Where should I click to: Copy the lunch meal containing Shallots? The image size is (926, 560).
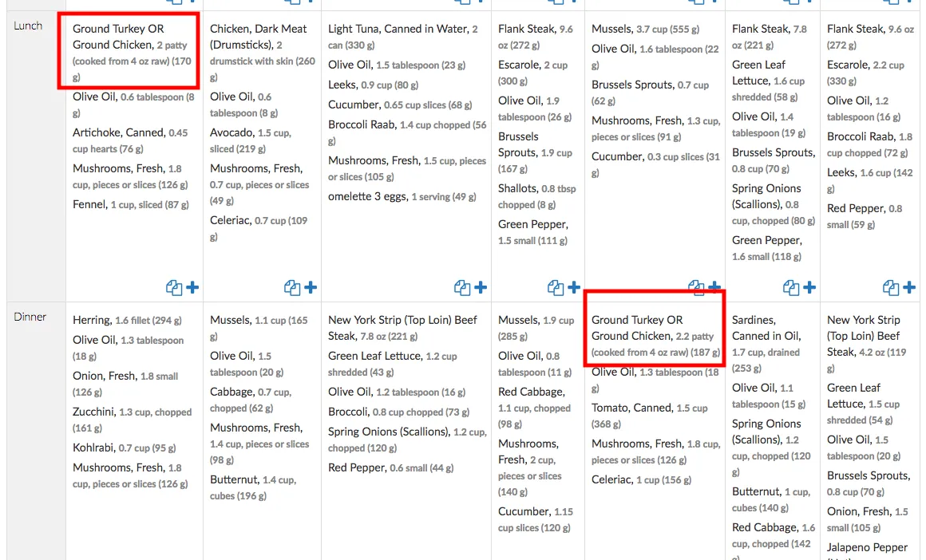[x=556, y=288]
